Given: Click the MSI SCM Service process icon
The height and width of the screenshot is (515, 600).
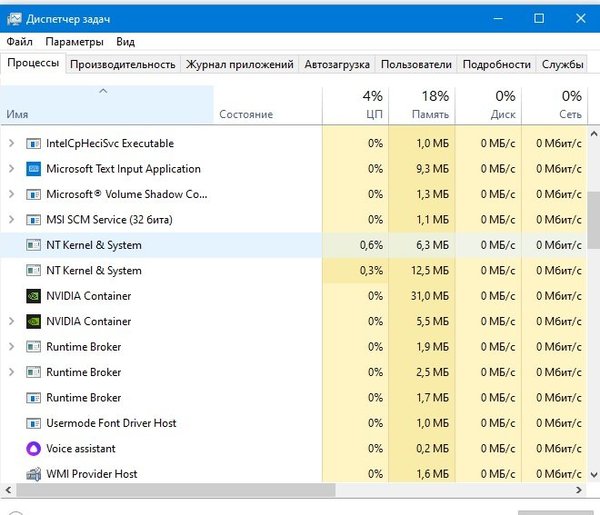Looking at the screenshot, I should coord(31,220).
